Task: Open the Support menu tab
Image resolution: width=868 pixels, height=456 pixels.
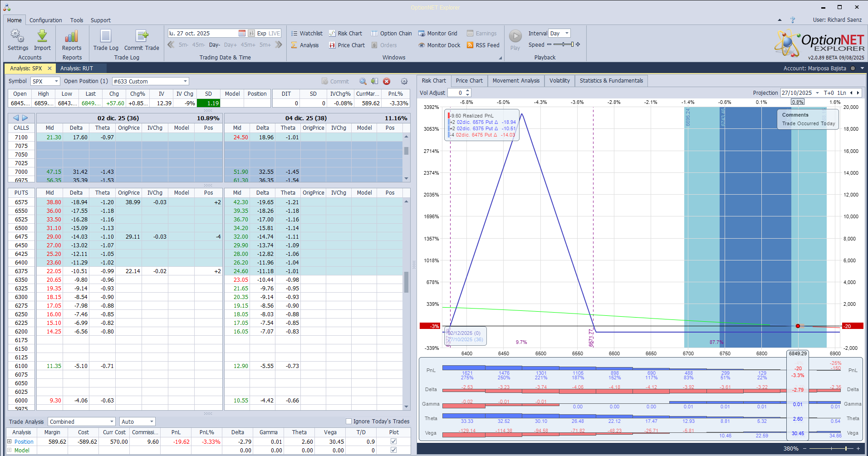Action: tap(101, 20)
